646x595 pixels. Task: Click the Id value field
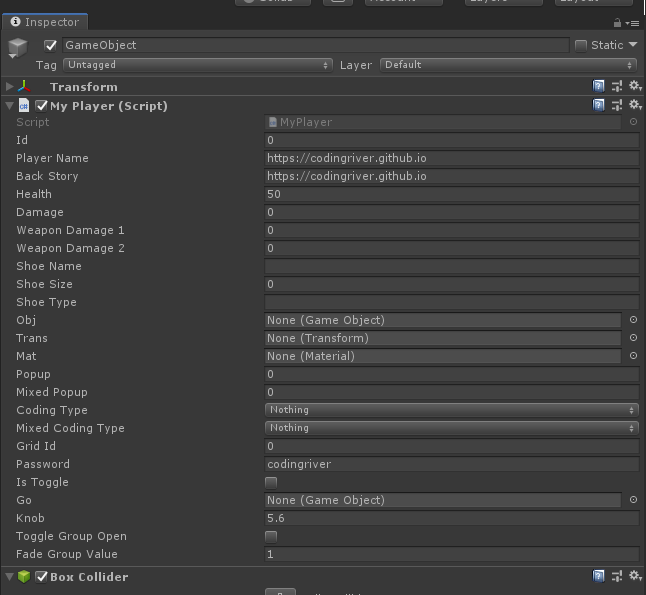click(452, 140)
